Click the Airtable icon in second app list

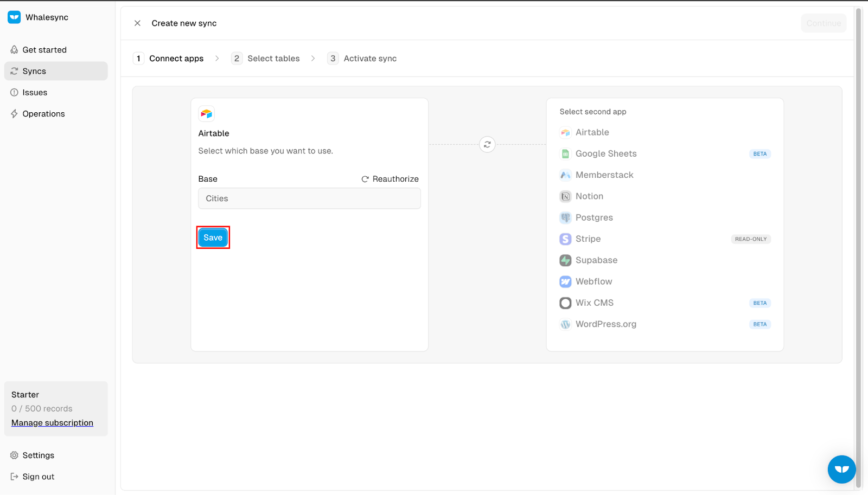565,132
